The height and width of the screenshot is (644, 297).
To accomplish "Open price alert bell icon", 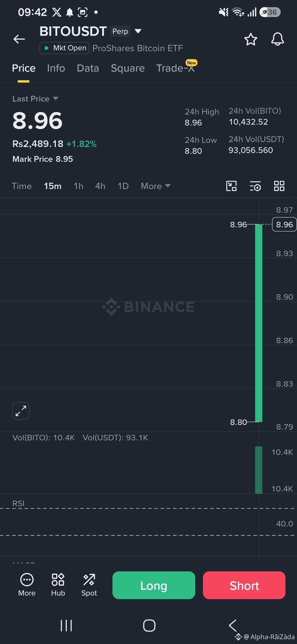I will click(277, 39).
